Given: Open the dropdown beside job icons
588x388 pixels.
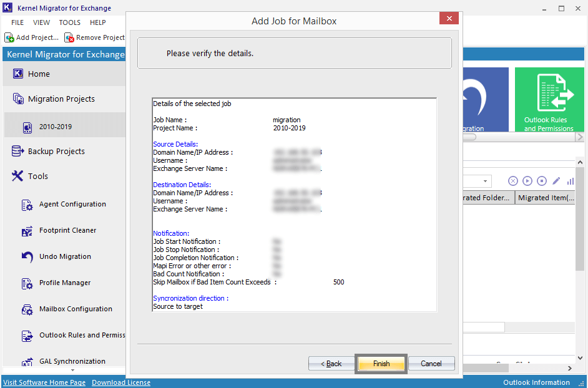Looking at the screenshot, I should [485, 181].
